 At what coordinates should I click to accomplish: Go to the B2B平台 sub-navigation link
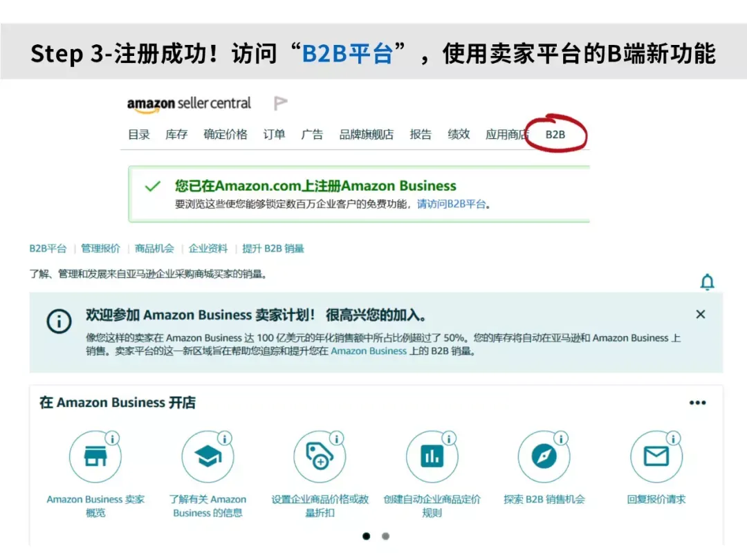coord(48,249)
